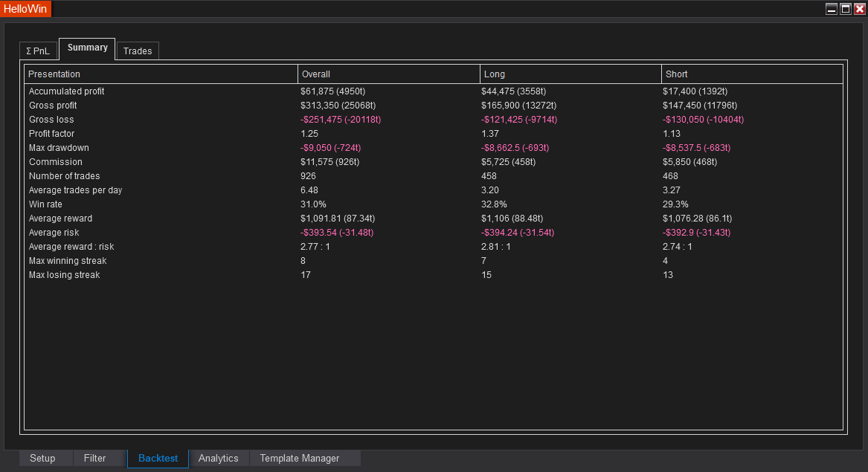
Task: Open the Analytics tab
Action: coord(219,458)
